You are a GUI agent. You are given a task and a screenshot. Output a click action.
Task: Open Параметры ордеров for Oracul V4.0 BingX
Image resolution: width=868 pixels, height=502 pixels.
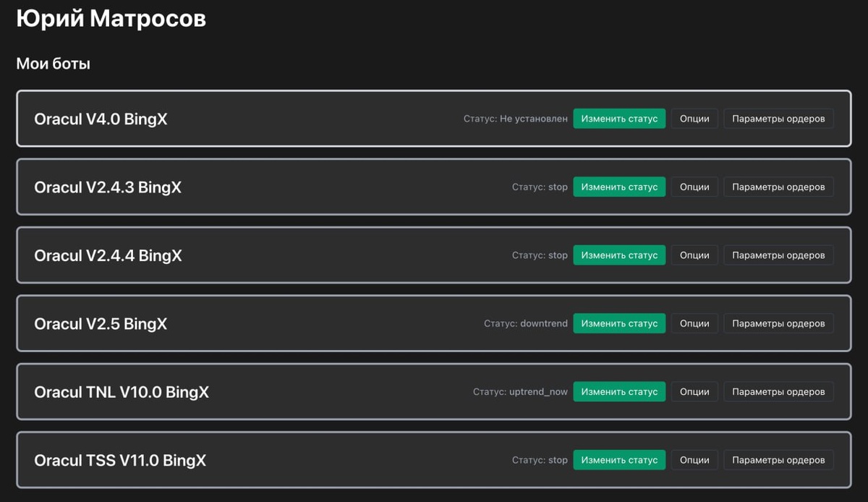(778, 119)
